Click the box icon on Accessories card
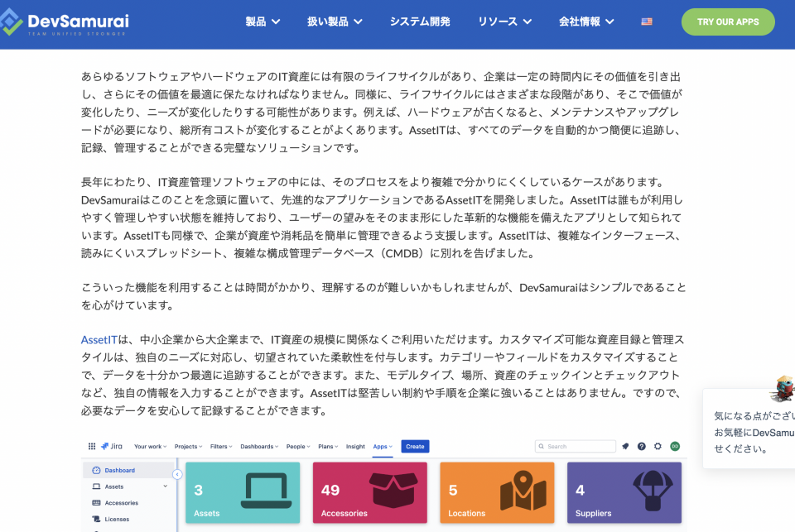The width and height of the screenshot is (795, 532). tap(393, 491)
